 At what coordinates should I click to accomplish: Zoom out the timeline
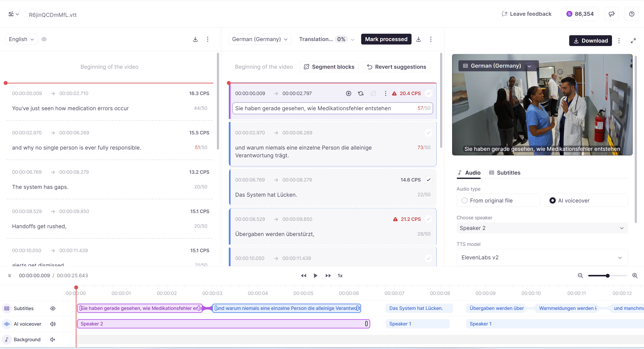pyautogui.click(x=580, y=276)
